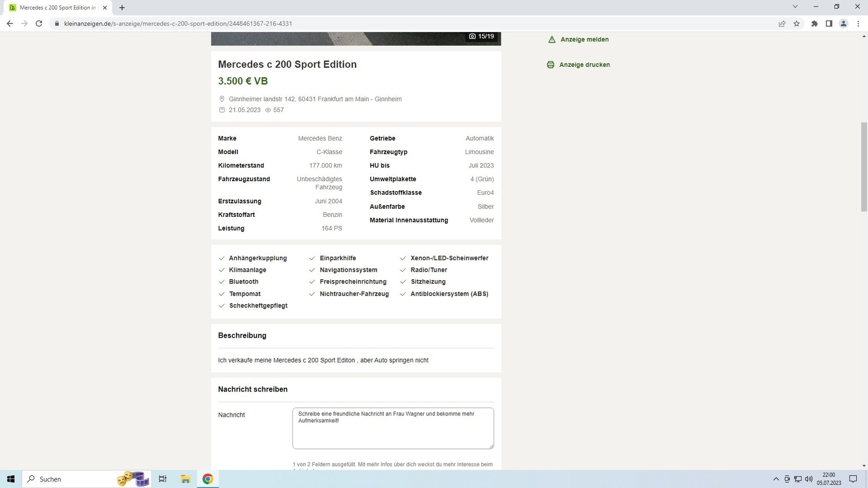This screenshot has width=868, height=488.
Task: Click the Ginnheimer landstr address location
Action: tap(315, 99)
